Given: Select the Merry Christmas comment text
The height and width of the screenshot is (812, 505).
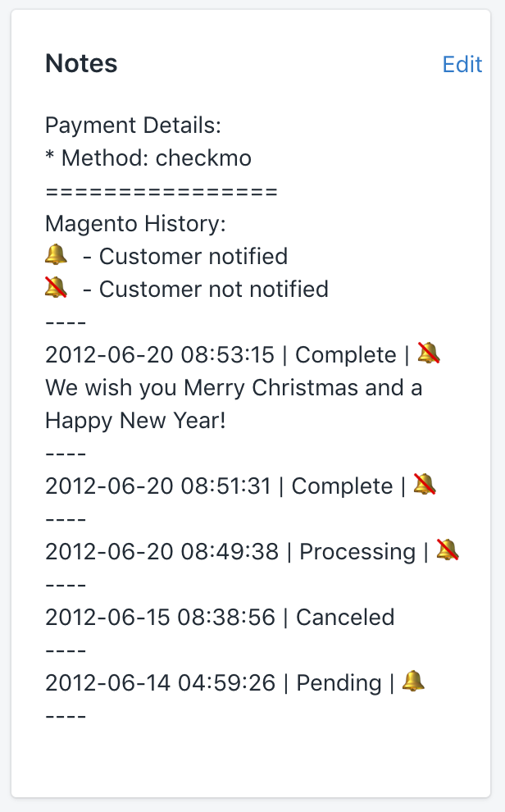Looking at the screenshot, I should coord(234,404).
